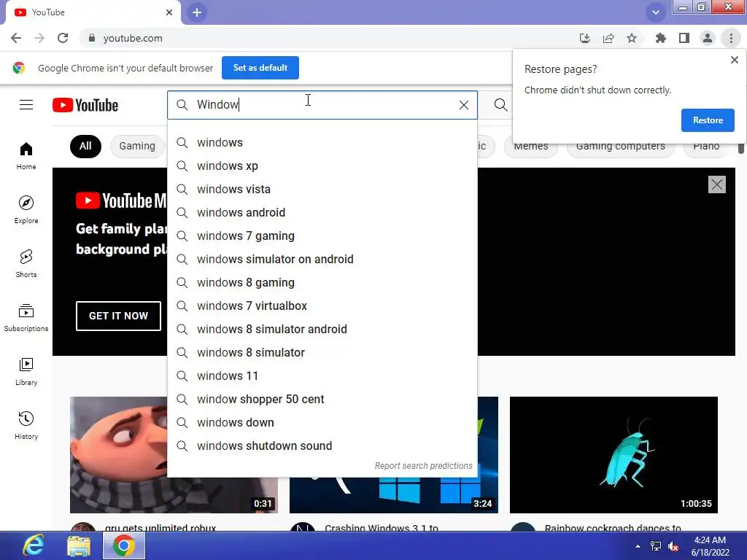Choose suggestion 'windows 8 simulator'

322,352
